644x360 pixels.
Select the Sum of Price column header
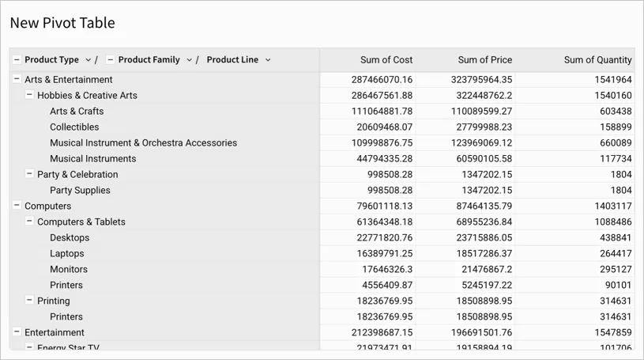(x=485, y=59)
